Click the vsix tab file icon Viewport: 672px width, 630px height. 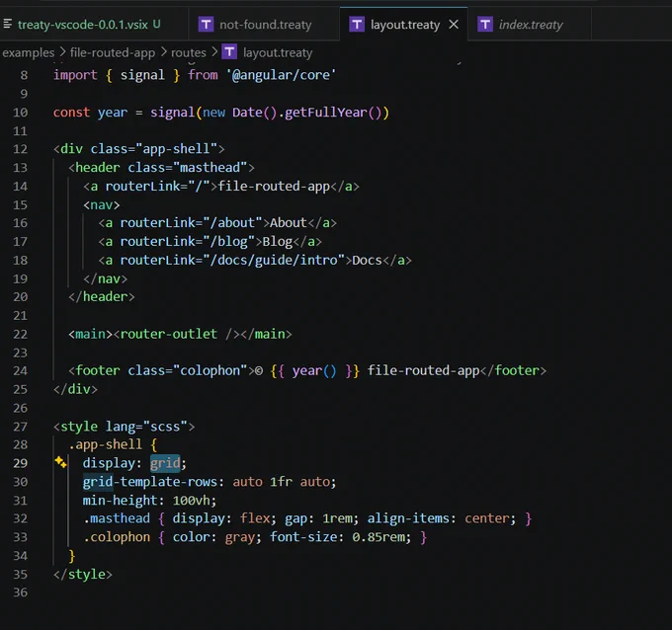click(7, 24)
